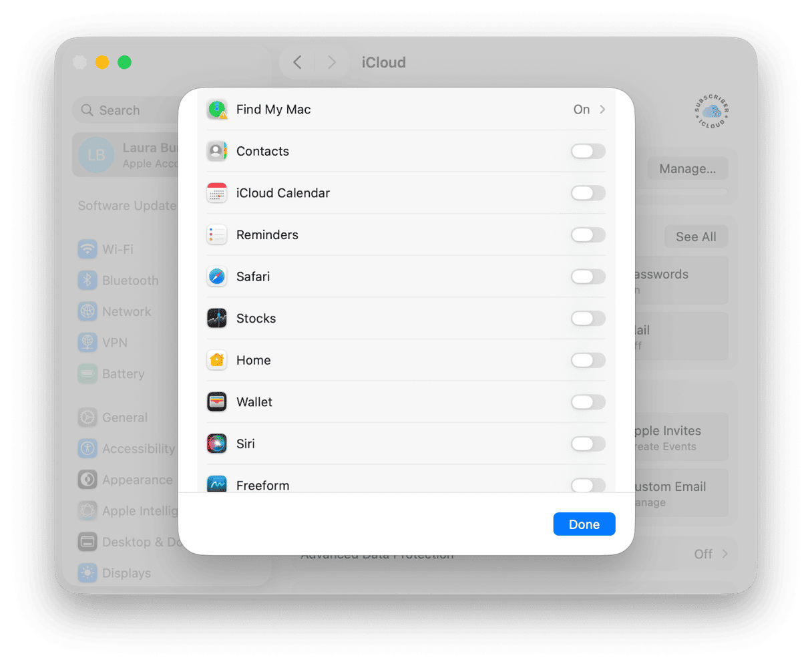Click the Battery icon in sidebar
This screenshot has height=666, width=812.
(87, 373)
